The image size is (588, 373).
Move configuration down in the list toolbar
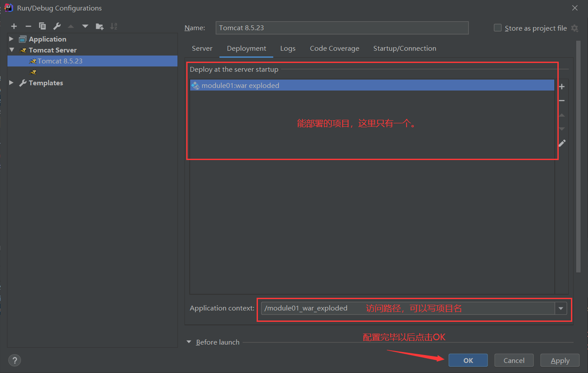pyautogui.click(x=85, y=26)
